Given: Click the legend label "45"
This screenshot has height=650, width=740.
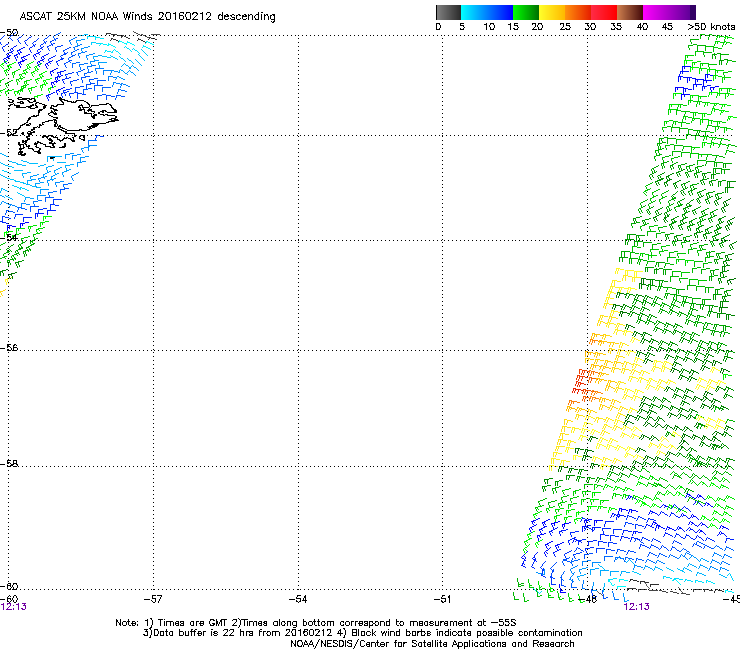Looking at the screenshot, I should 667,27.
